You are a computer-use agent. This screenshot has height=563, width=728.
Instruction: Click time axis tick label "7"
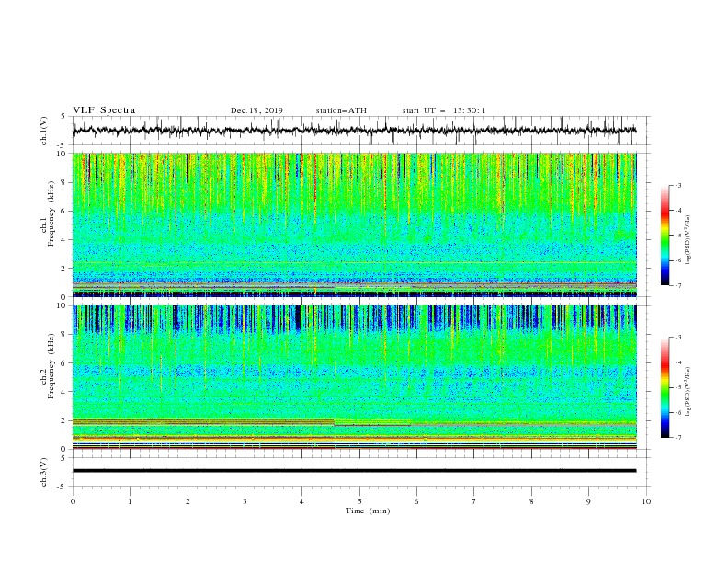tap(474, 501)
